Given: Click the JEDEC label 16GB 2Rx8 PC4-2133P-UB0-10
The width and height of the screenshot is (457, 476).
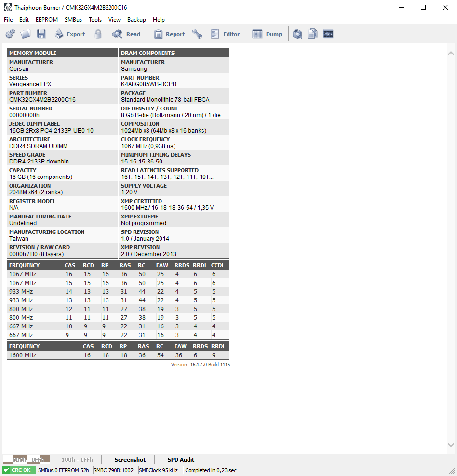Looking at the screenshot, I should 51,131.
